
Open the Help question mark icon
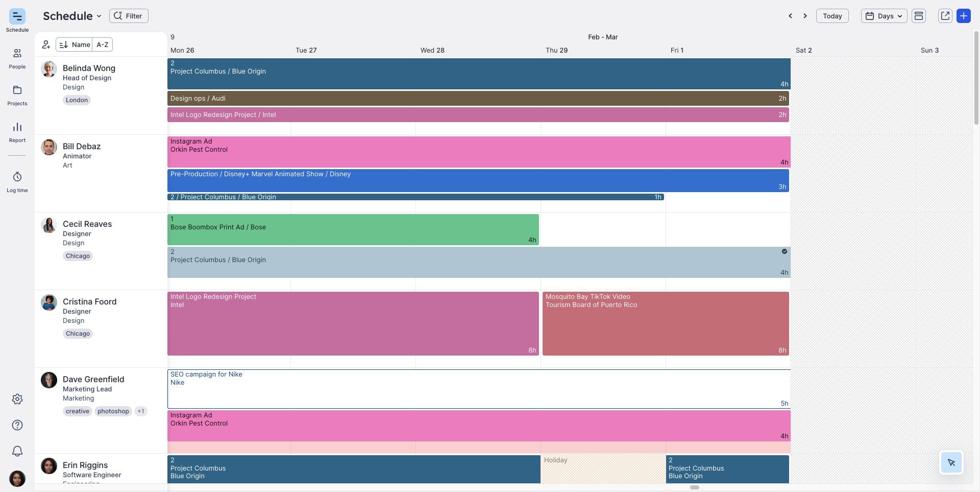17,425
